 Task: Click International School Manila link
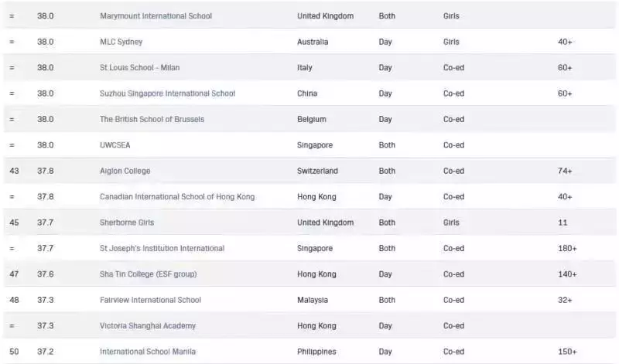click(148, 352)
